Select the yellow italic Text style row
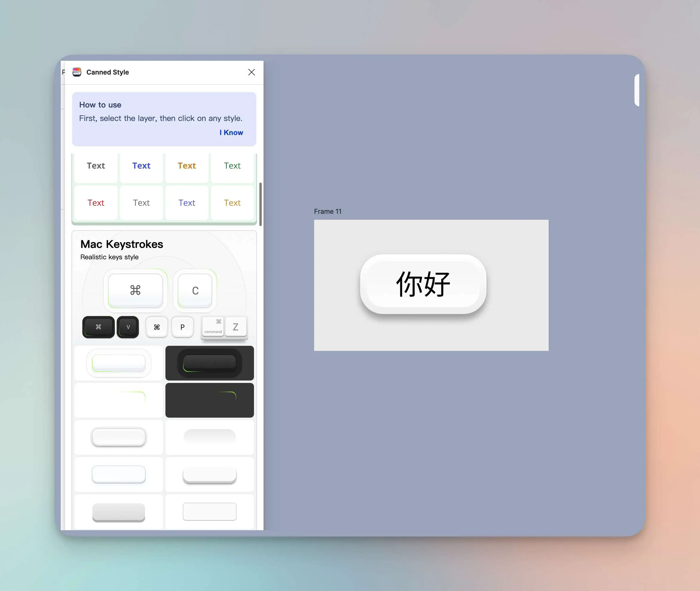The width and height of the screenshot is (700, 591). (232, 202)
